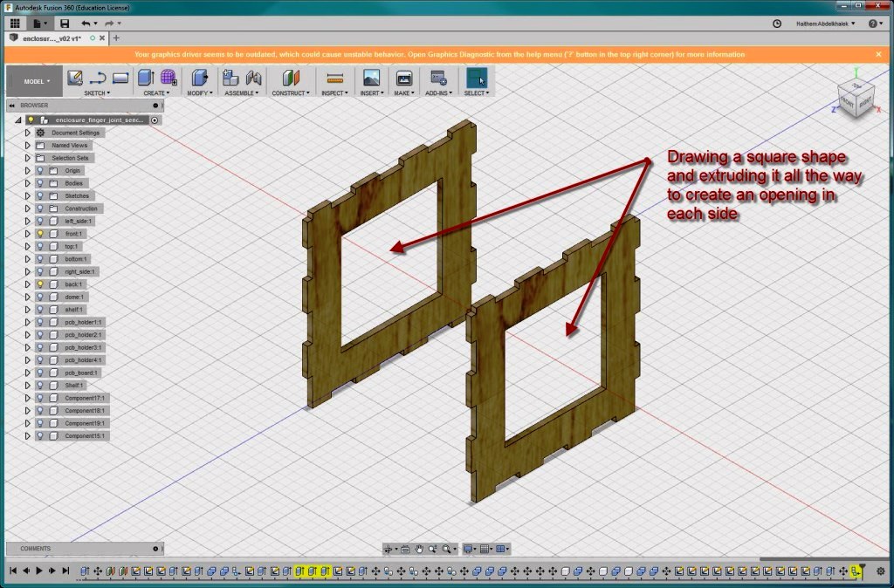Select the Measure tool

(x=334, y=78)
